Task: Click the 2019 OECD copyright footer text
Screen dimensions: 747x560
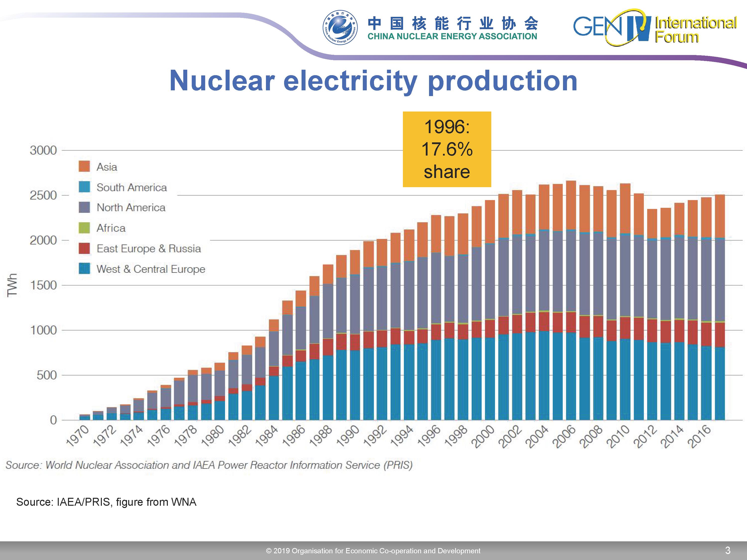Action: [373, 551]
